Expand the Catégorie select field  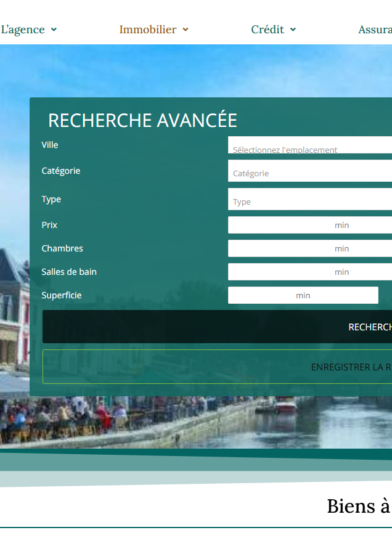click(x=310, y=172)
